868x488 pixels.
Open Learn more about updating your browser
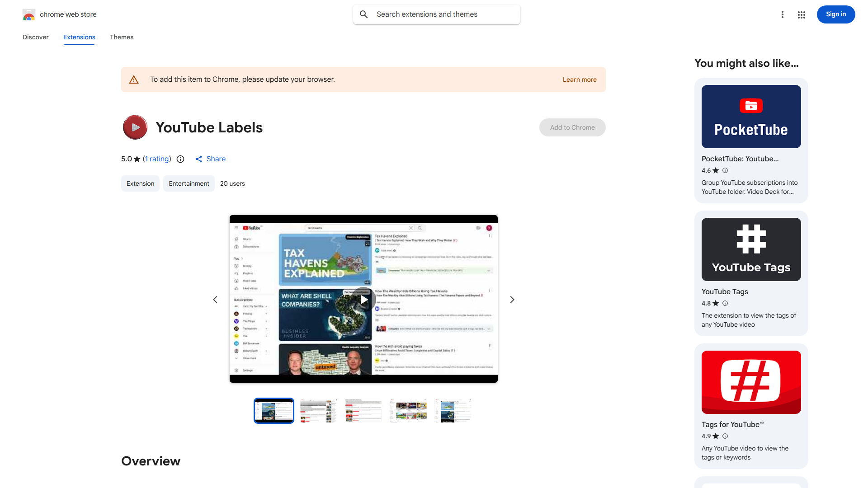(579, 79)
